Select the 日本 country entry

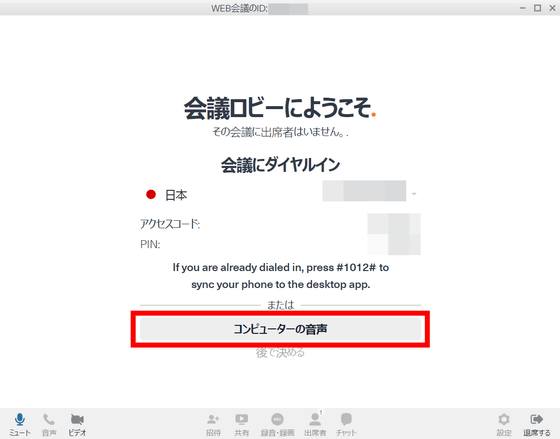click(167, 195)
